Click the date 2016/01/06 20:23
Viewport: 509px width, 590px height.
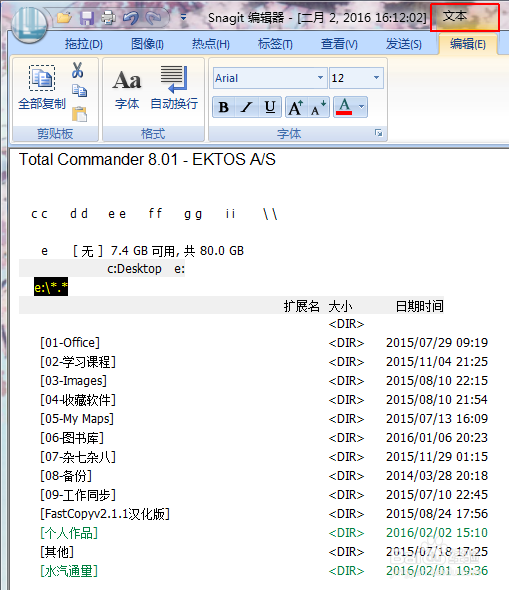tap(437, 438)
